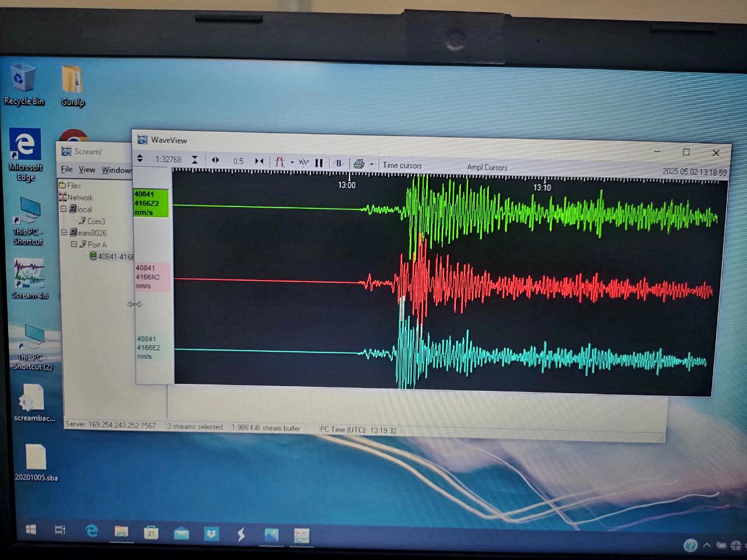Image resolution: width=747 pixels, height=560 pixels.
Task: Select the red filter waveform icon
Action: coord(280,162)
